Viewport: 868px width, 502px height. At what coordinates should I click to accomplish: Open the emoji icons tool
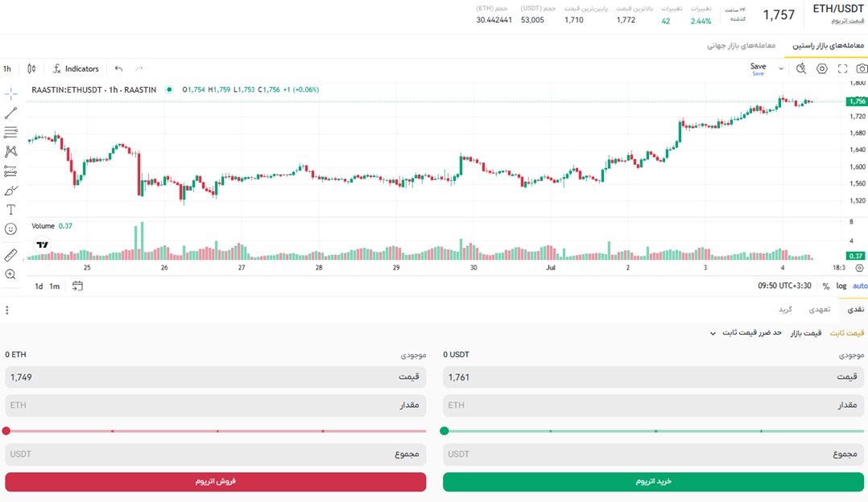click(x=10, y=229)
